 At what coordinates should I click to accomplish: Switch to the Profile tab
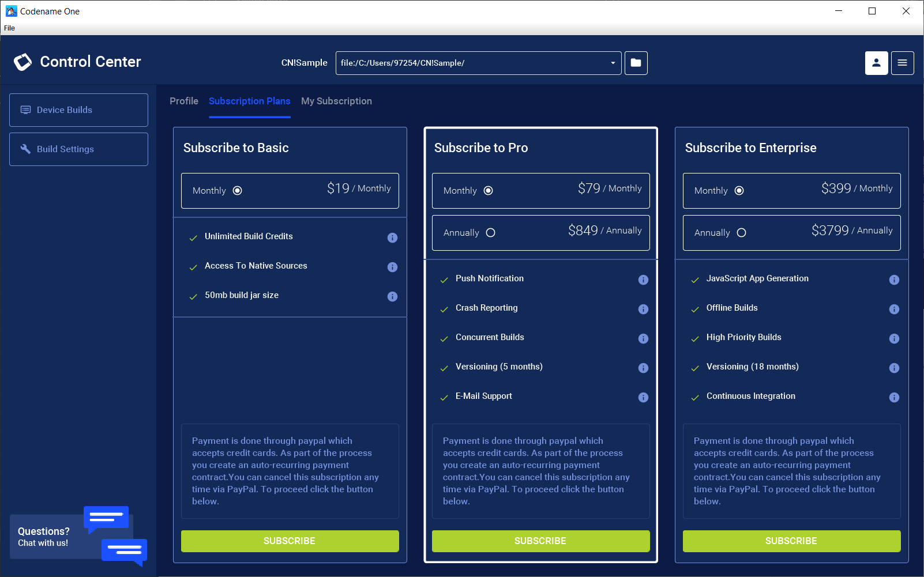[x=183, y=101]
